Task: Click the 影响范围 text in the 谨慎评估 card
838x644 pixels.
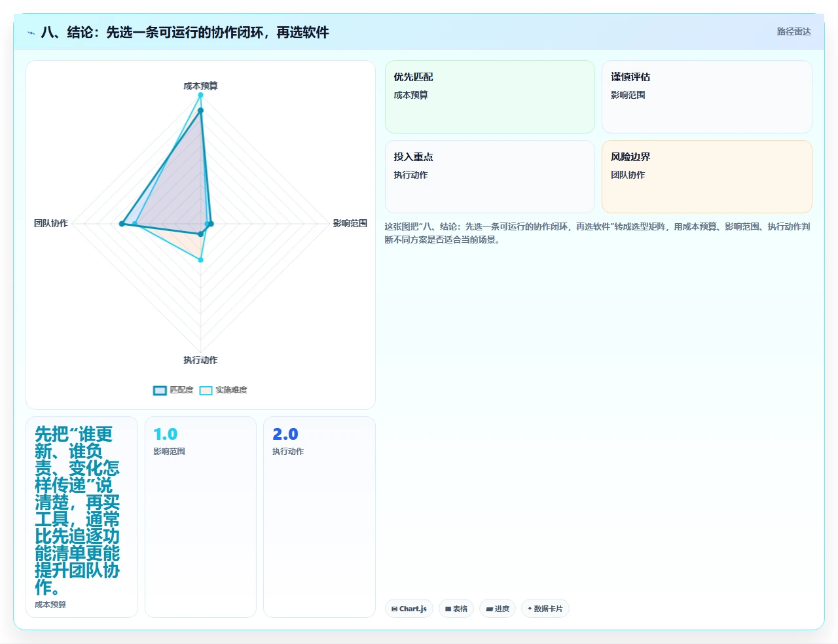Action: [x=628, y=95]
